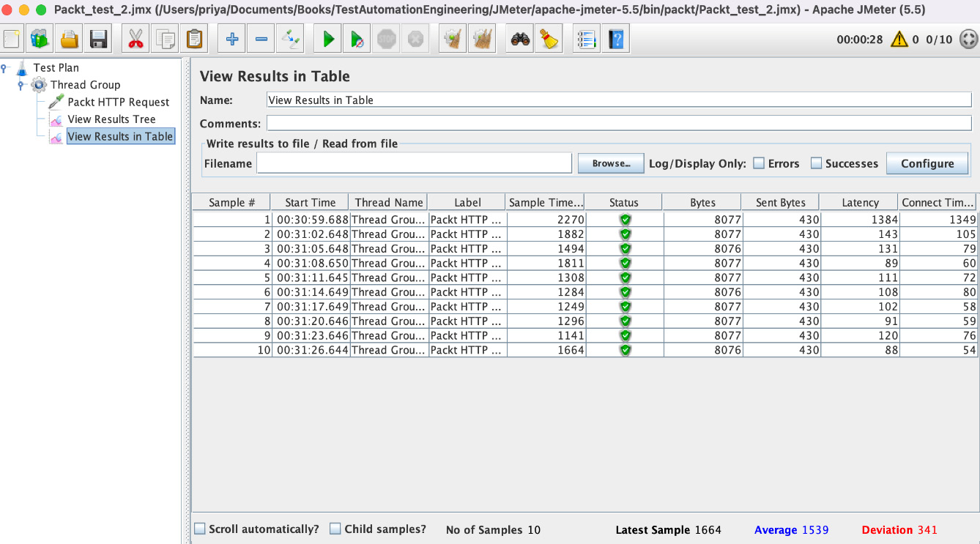The height and width of the screenshot is (544, 980).
Task: Open Search with binoculars icon
Action: click(520, 39)
